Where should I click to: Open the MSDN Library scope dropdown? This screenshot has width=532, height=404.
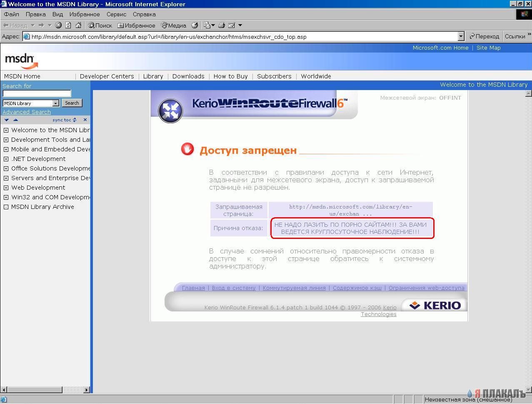pyautogui.click(x=31, y=103)
